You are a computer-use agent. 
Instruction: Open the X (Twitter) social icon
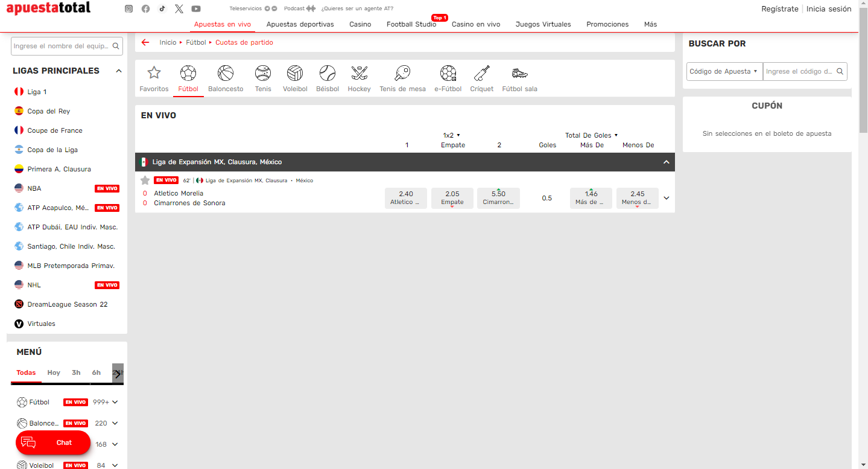click(179, 8)
